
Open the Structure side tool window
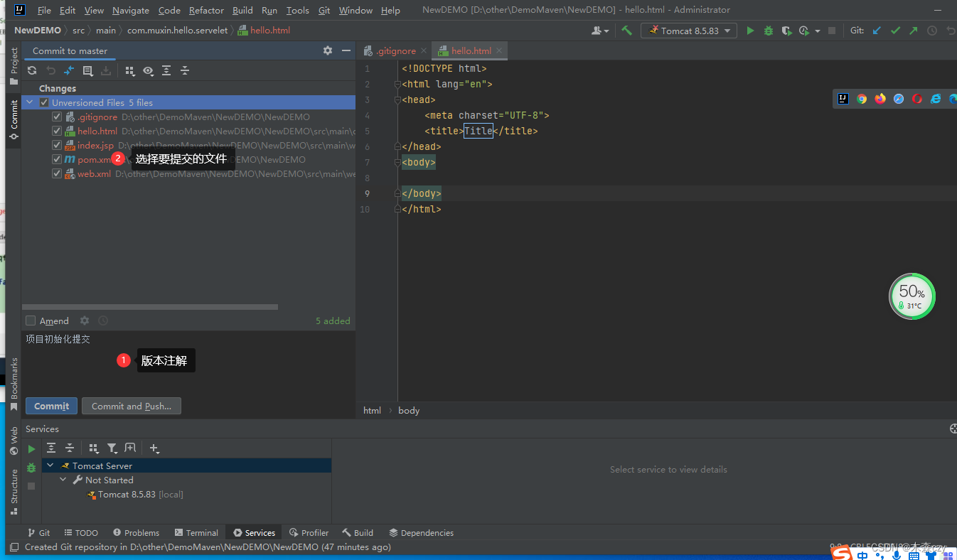pyautogui.click(x=14, y=492)
